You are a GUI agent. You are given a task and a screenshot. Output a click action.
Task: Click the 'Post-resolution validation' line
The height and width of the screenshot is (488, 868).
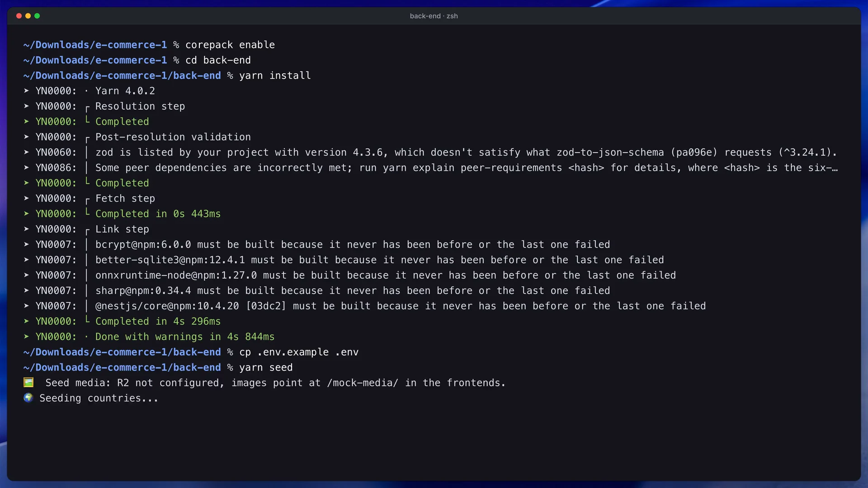173,137
